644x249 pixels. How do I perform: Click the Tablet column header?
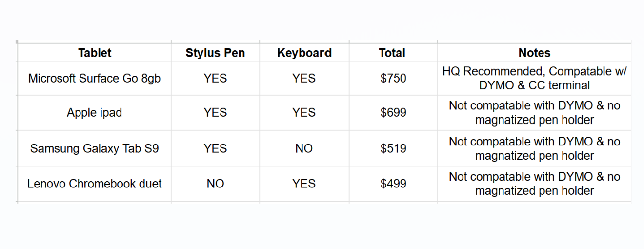coord(95,53)
